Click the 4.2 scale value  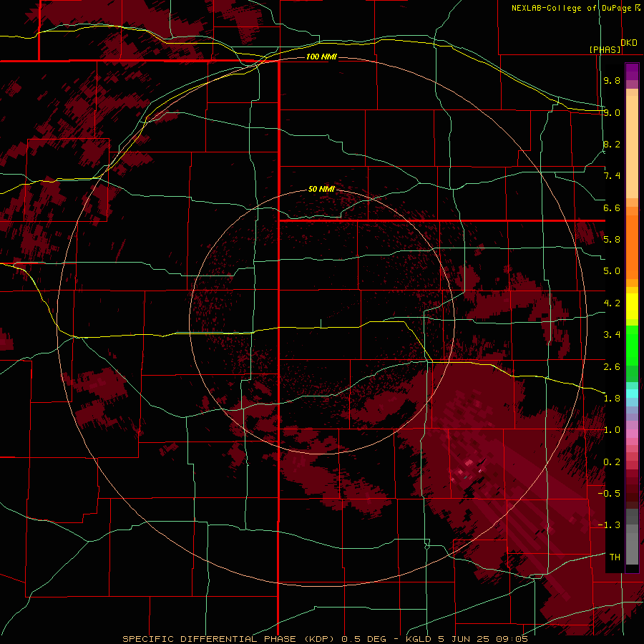point(612,303)
